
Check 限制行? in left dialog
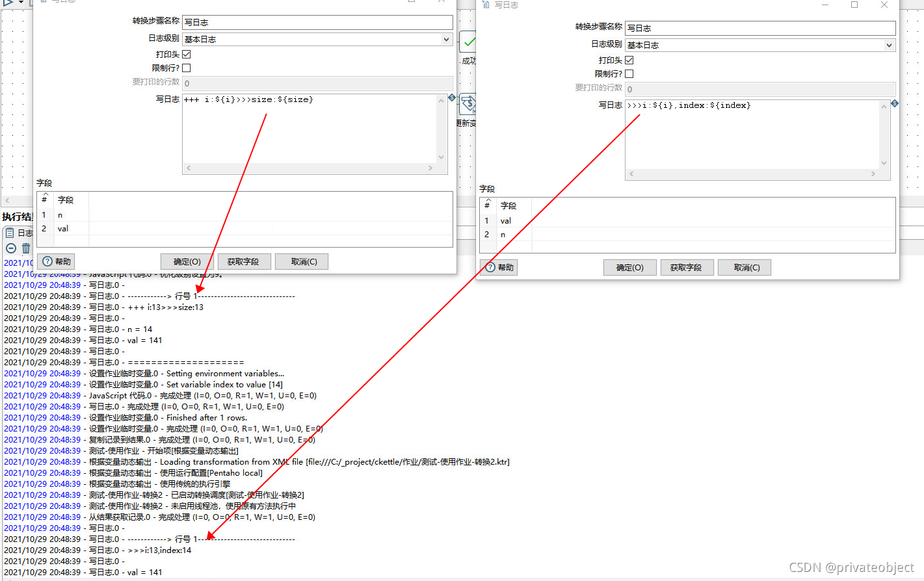(x=187, y=68)
